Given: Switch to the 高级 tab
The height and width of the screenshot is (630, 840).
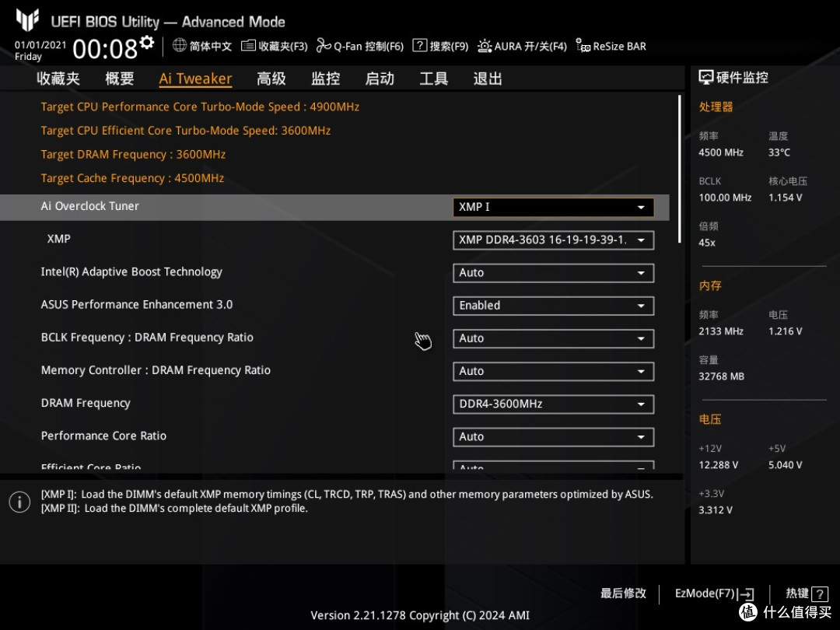Looking at the screenshot, I should click(x=271, y=79).
